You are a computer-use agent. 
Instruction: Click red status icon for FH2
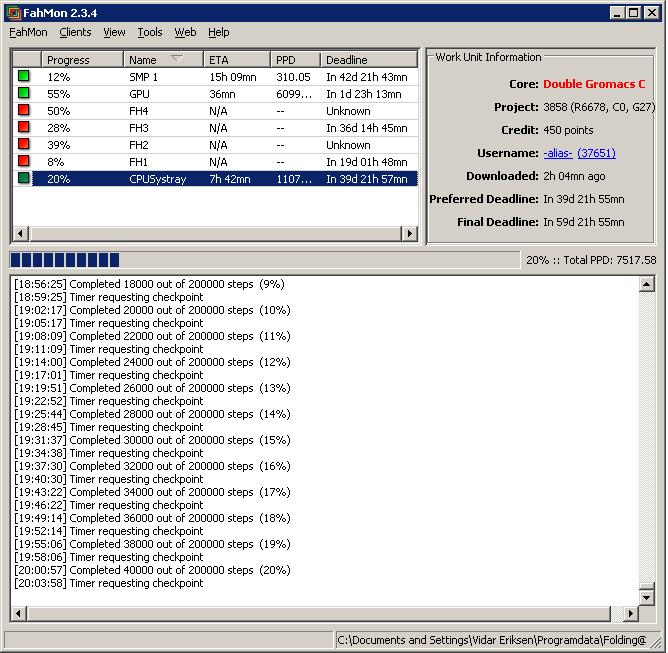pos(24,144)
